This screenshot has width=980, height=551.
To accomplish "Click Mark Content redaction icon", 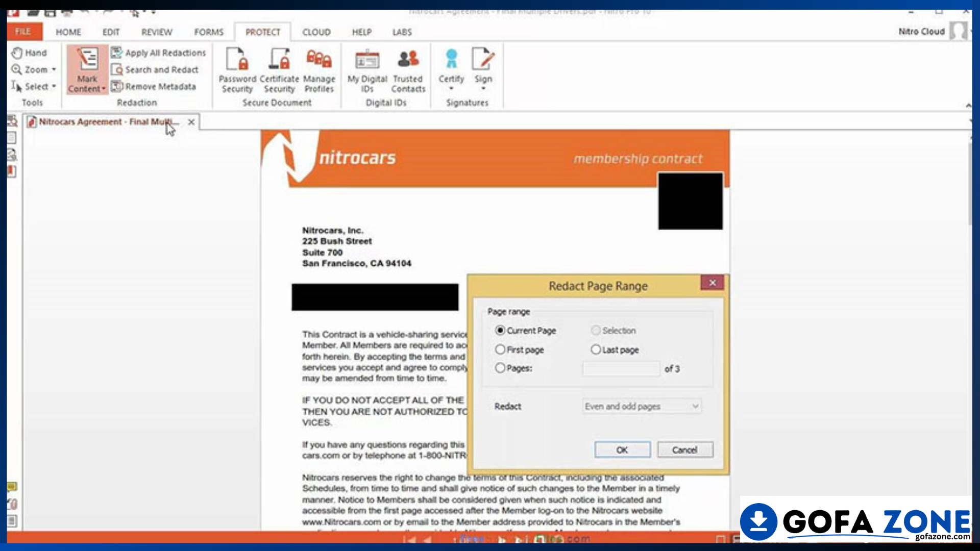I will click(x=87, y=60).
